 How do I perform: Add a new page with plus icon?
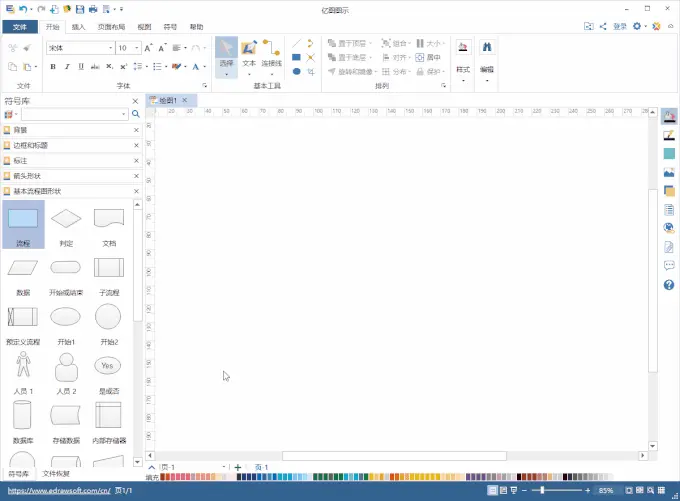(x=238, y=467)
